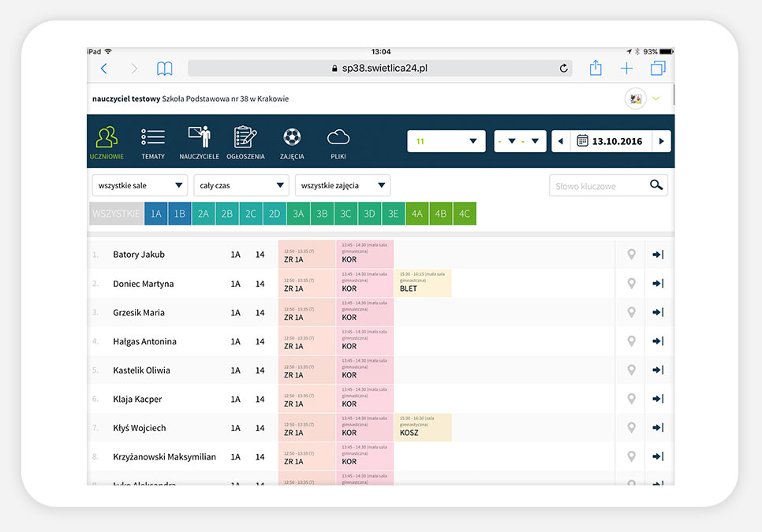This screenshot has height=532, width=762.
Task: Open the wszystkie zajęcia dropdown
Action: [342, 185]
